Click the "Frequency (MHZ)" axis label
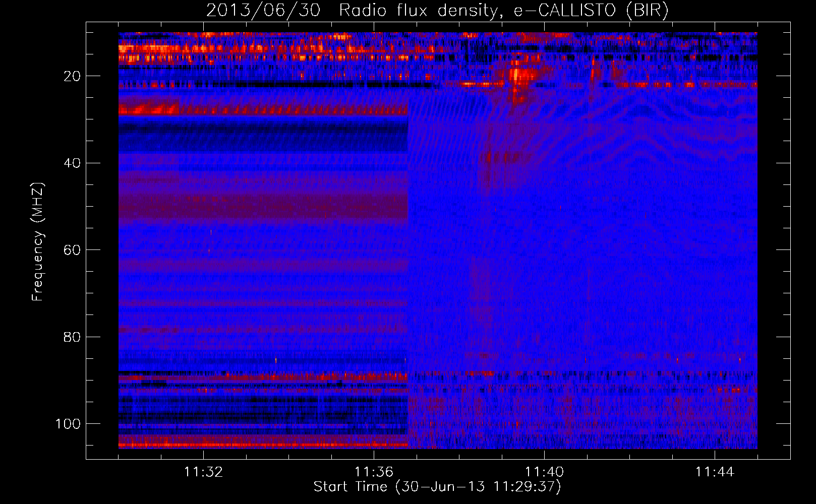Screen dimensions: 816x504 point(38,241)
